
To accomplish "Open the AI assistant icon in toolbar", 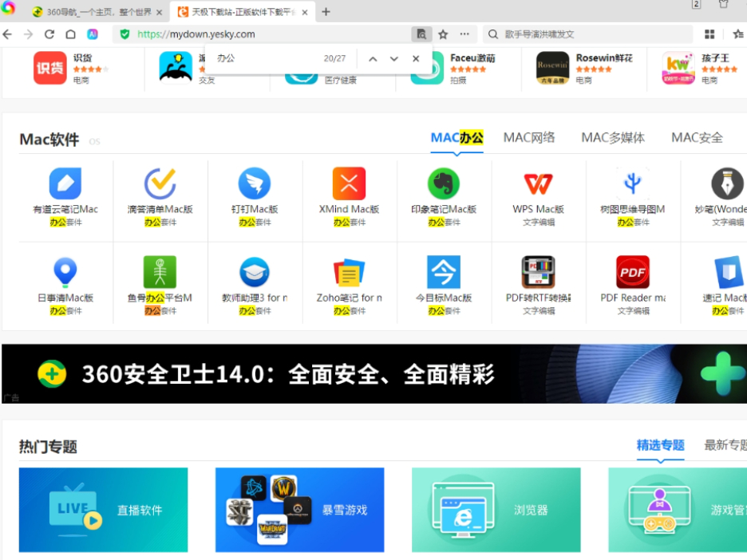I will click(93, 34).
